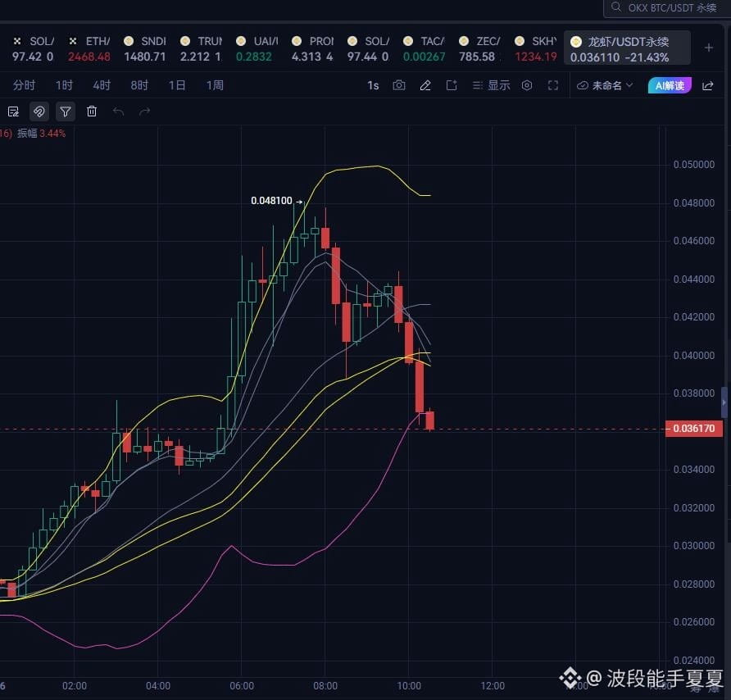This screenshot has width=731, height=700.
Task: Select the 分时 timeframe
Action: click(x=24, y=85)
